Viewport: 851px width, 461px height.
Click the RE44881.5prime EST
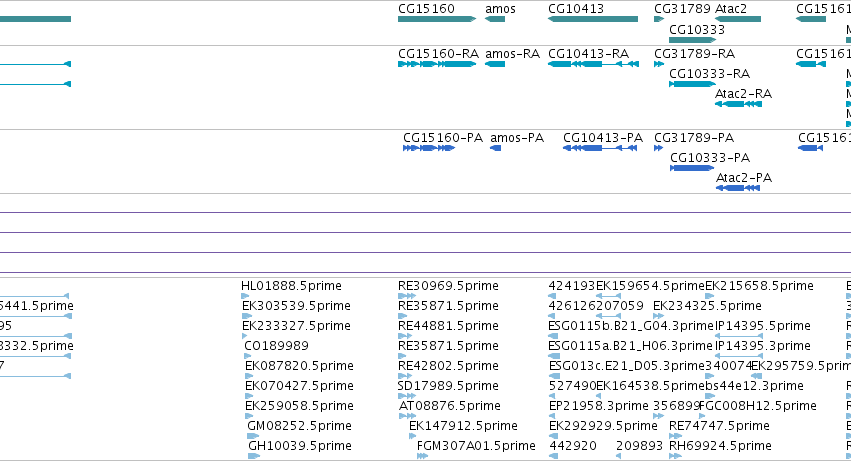coord(448,326)
